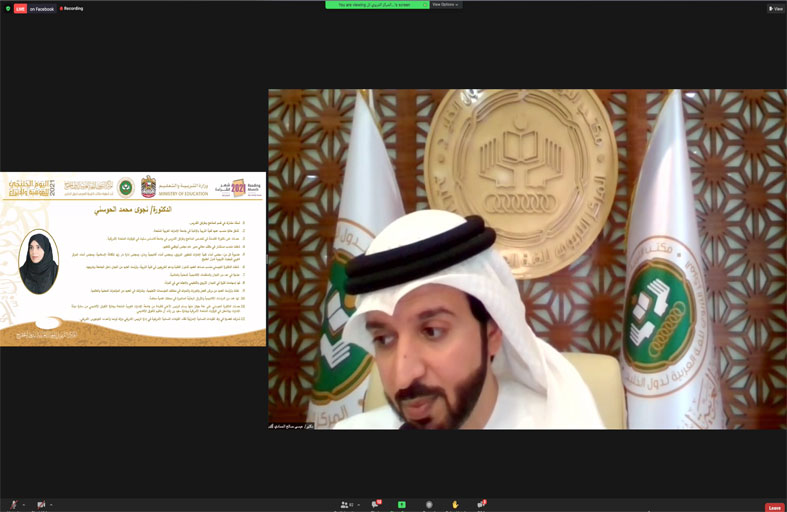The width and height of the screenshot is (787, 512).
Task: Click the woman's oval portrait on slide
Action: click(x=38, y=262)
